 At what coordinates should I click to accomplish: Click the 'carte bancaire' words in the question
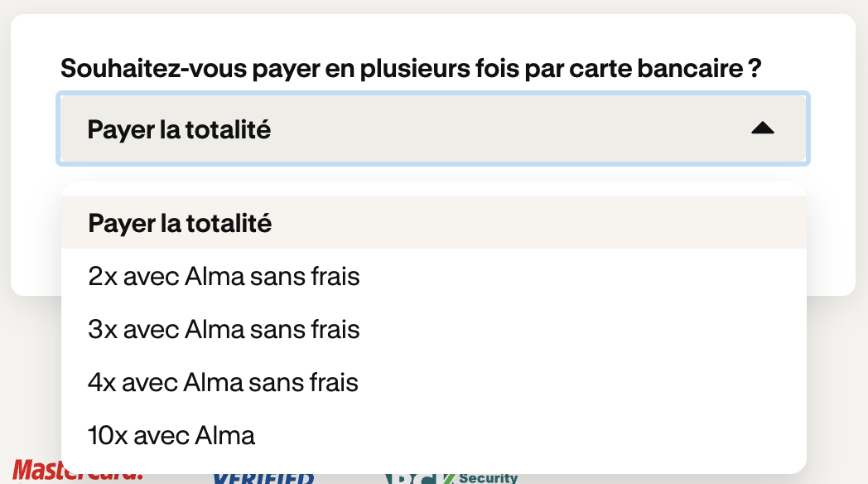click(x=655, y=69)
